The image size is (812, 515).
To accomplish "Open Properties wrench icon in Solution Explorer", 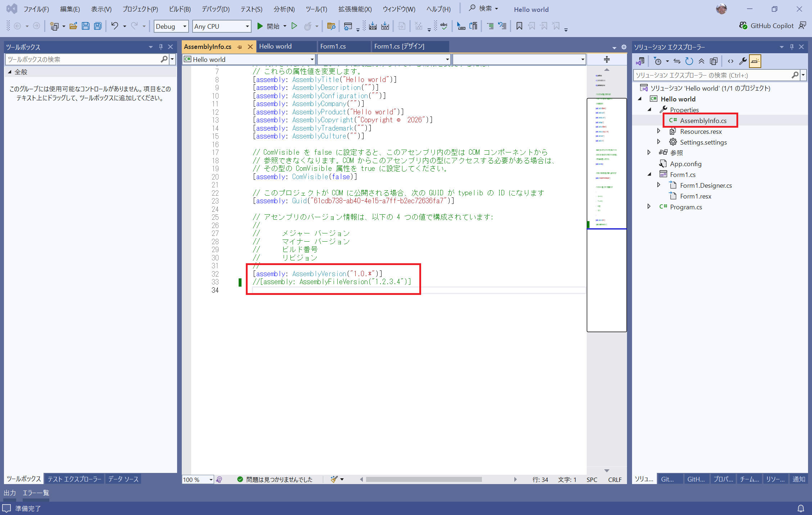I will click(x=743, y=61).
